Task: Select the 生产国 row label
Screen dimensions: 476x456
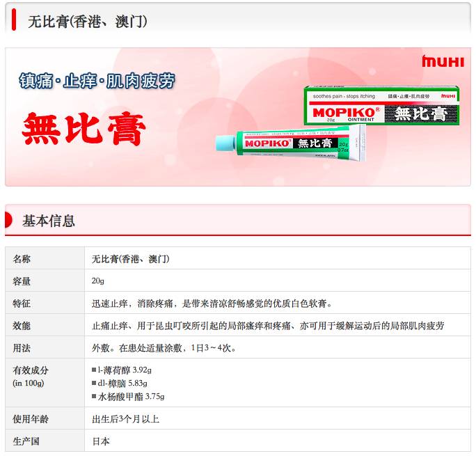Action: click(26, 441)
